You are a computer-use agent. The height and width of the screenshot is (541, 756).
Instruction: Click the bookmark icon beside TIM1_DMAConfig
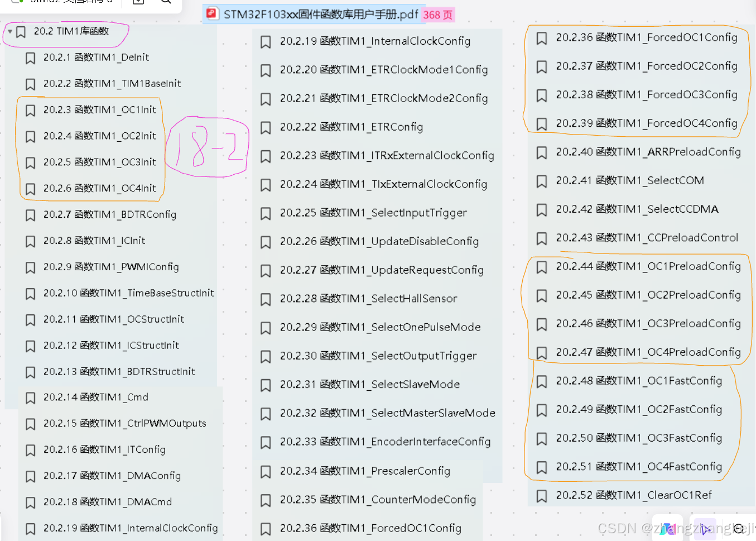pyautogui.click(x=31, y=477)
